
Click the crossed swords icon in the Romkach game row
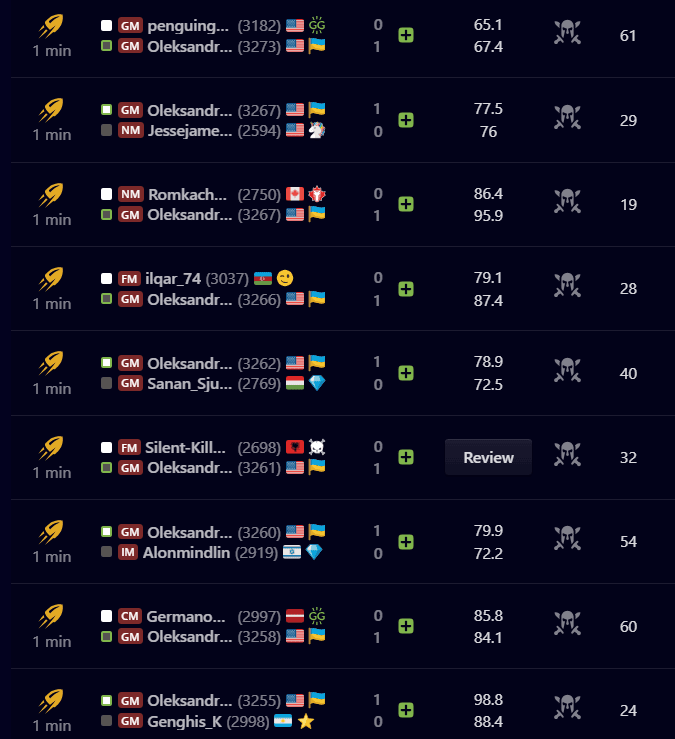(568, 204)
